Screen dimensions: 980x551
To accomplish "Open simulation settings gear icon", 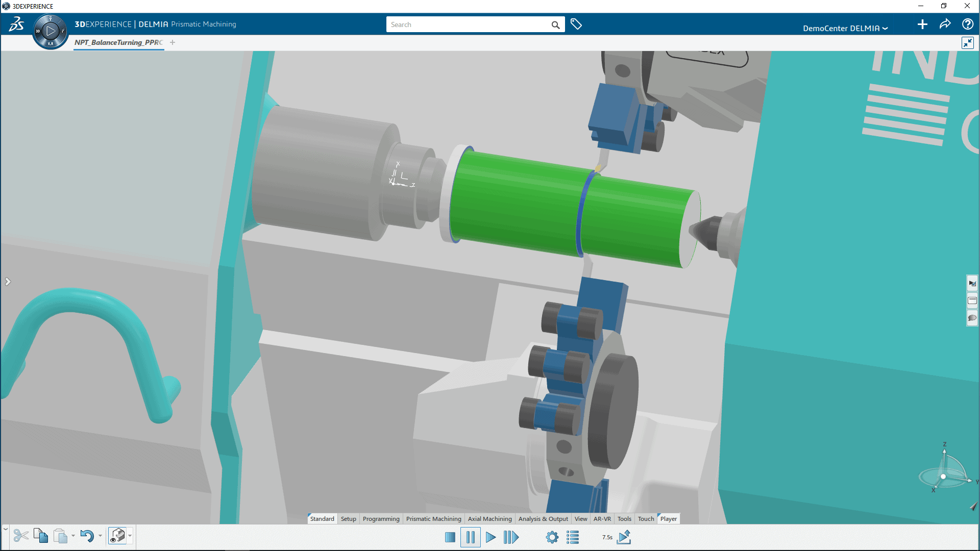I will [x=552, y=537].
